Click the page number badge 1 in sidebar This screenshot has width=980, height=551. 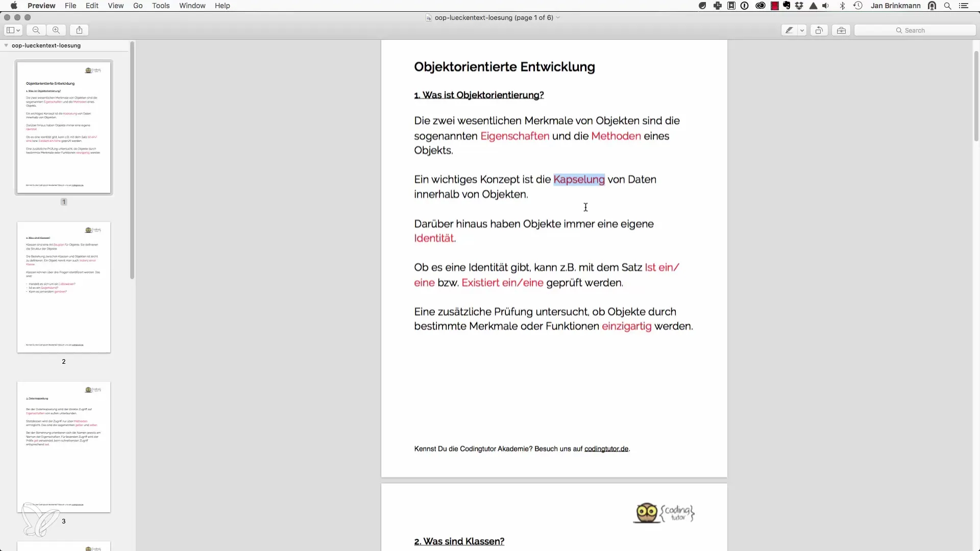click(64, 202)
